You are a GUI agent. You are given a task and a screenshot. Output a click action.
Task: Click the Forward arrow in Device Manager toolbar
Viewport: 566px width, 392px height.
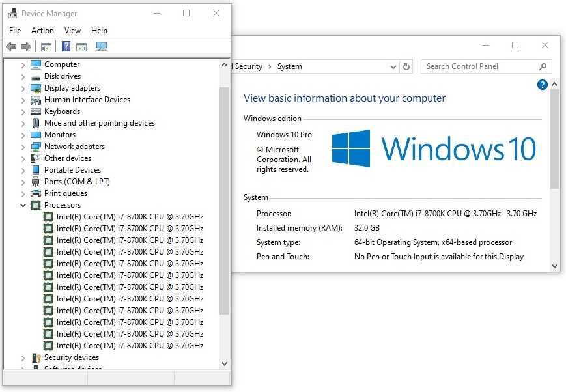click(x=26, y=46)
